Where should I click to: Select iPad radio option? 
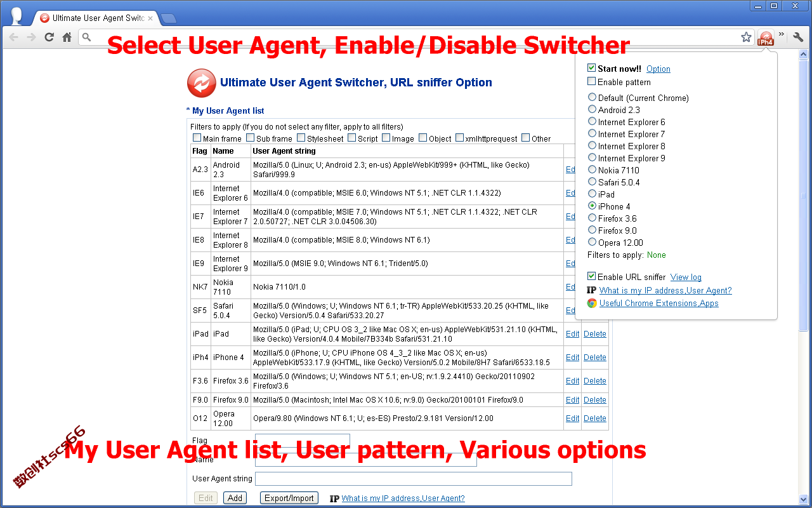[x=592, y=194]
